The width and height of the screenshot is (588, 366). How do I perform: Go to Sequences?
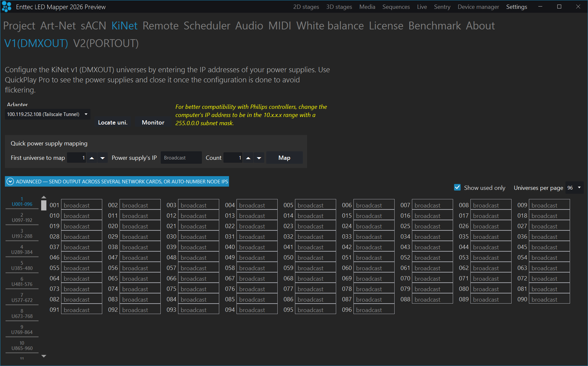pos(396,7)
